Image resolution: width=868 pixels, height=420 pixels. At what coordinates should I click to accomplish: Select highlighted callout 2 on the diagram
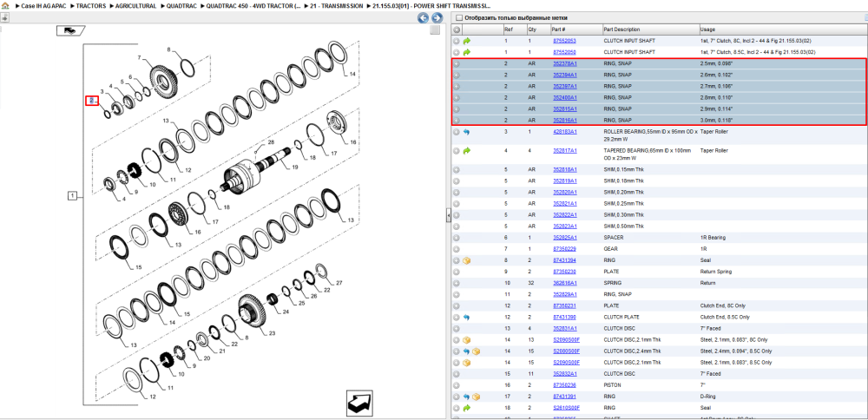(92, 100)
